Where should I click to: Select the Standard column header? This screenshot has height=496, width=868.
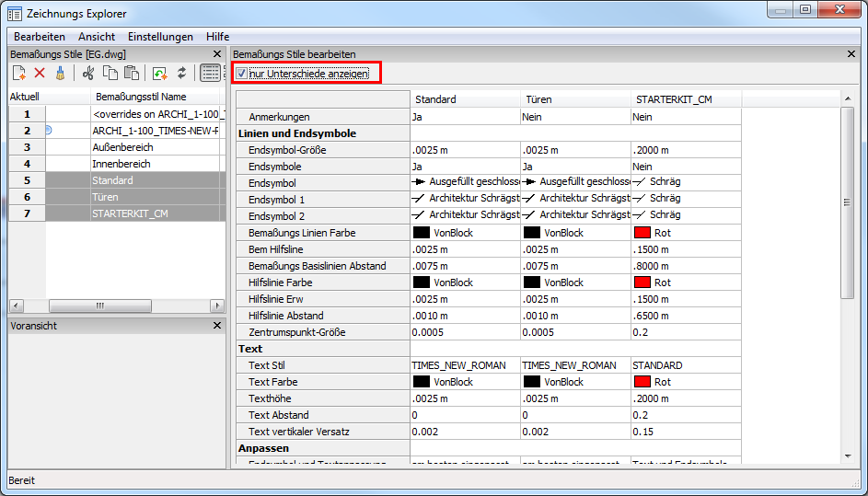[465, 99]
